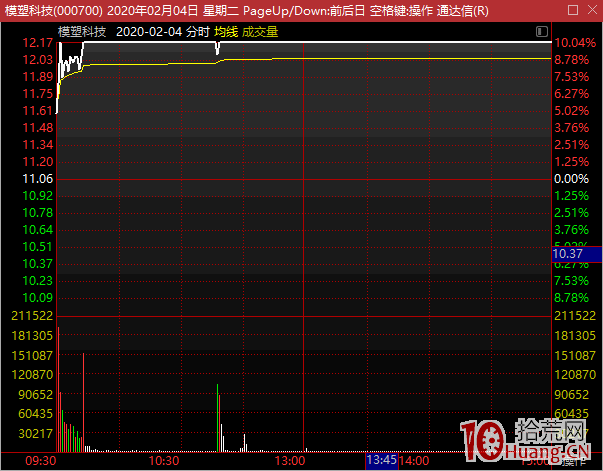603x471 pixels.
Task: Click the 12.03 price axis label
Action: point(38,60)
